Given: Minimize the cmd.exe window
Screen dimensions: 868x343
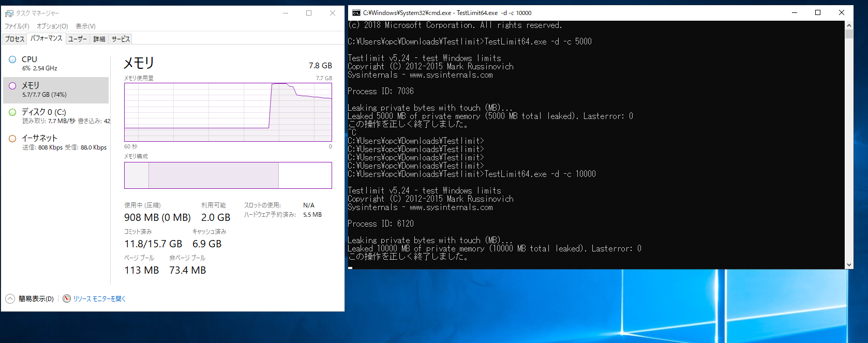Looking at the screenshot, I should [795, 13].
